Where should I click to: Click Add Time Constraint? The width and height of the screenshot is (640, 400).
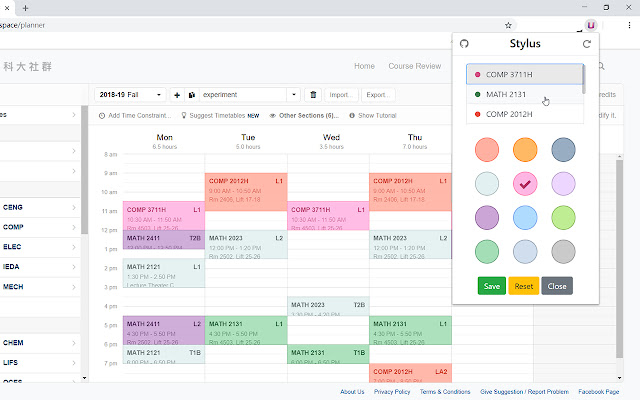point(135,116)
